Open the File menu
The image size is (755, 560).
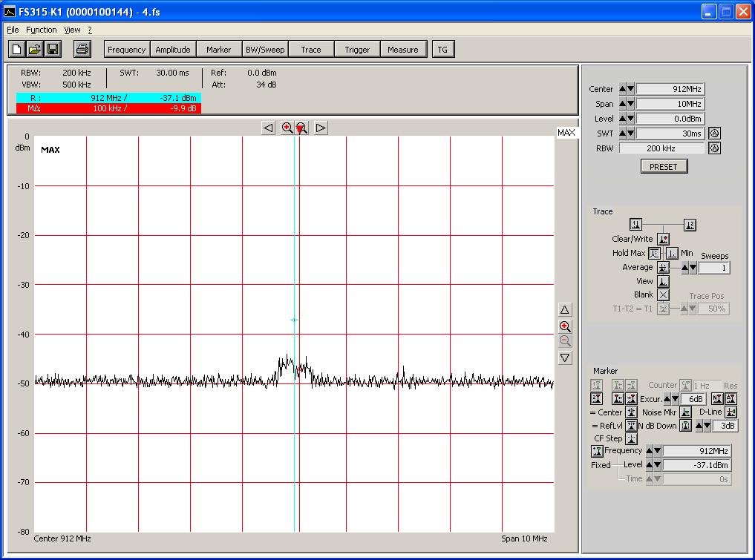click(13, 30)
